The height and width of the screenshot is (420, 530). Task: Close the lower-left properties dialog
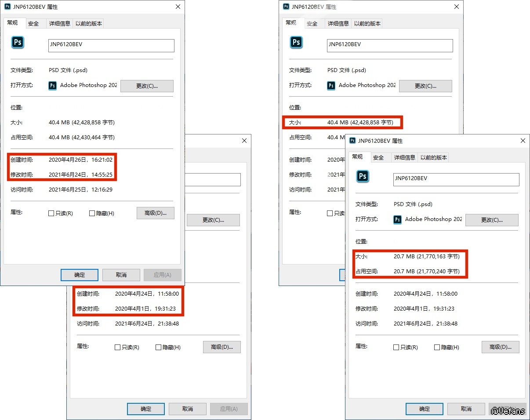[x=244, y=141]
